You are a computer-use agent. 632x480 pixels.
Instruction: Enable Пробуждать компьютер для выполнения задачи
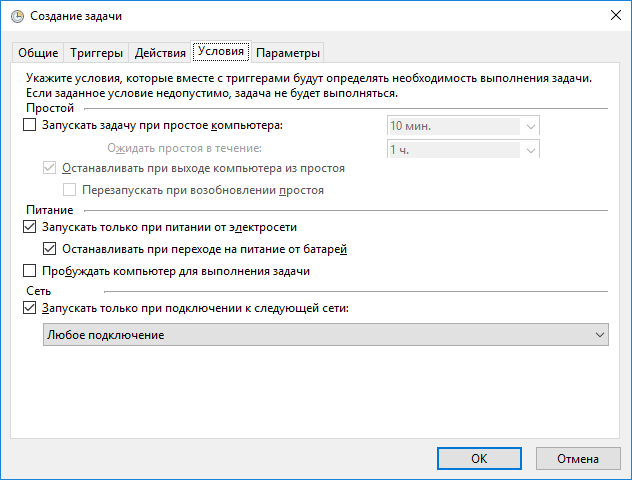coord(29,270)
